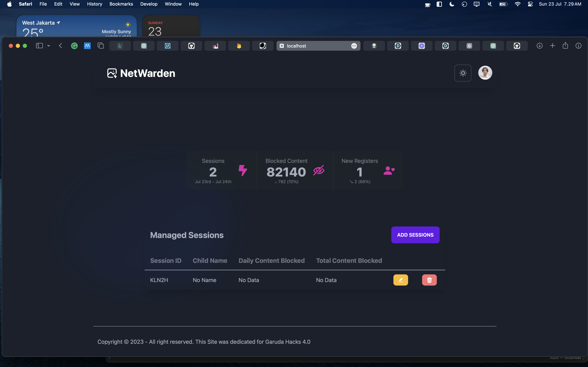Open the Firebase pinned tab
The height and width of the screenshot is (367, 588).
[239, 46]
